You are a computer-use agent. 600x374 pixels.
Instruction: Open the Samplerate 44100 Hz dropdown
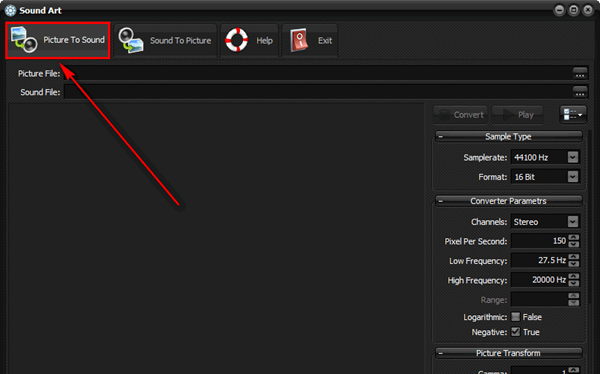point(573,157)
